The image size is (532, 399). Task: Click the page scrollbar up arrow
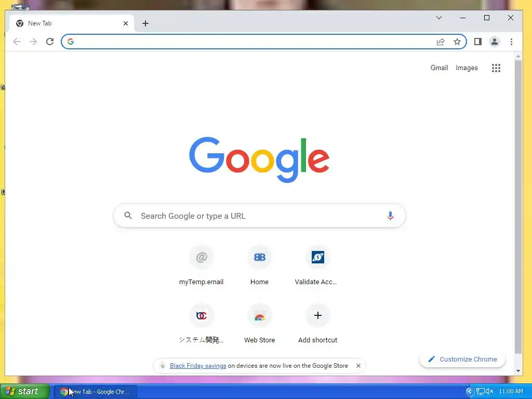[518, 56]
